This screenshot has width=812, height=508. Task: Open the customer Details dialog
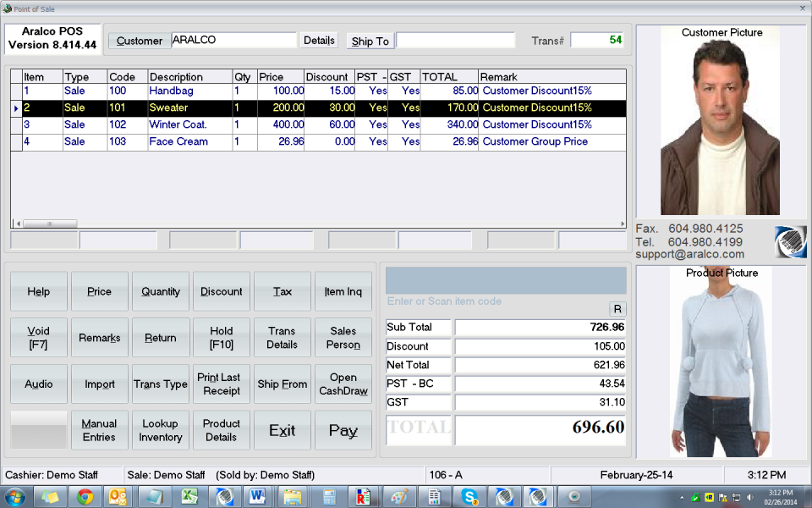click(x=319, y=40)
